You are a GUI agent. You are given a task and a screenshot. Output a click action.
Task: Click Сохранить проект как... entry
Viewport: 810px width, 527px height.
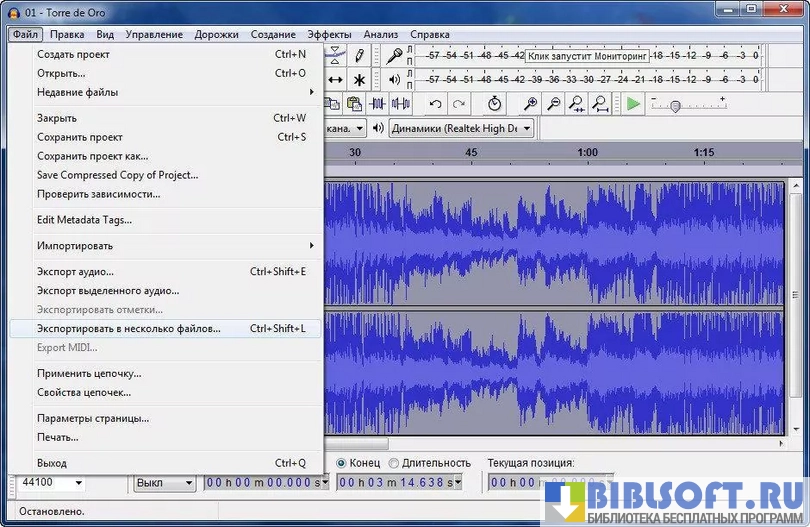tap(92, 156)
